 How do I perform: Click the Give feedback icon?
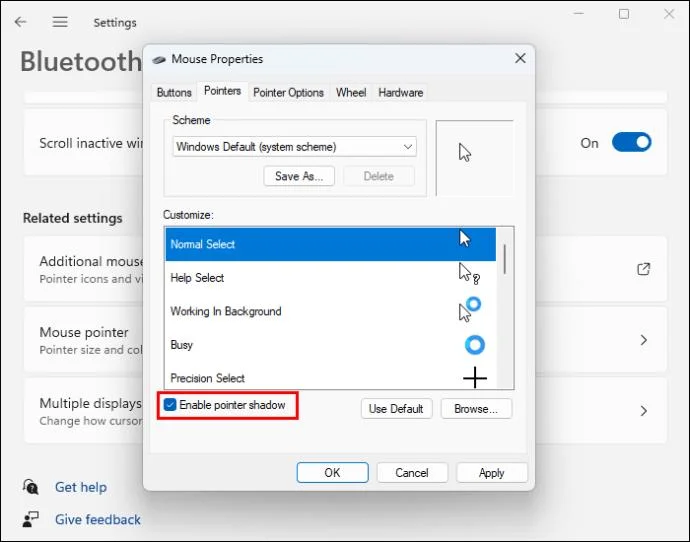click(x=30, y=519)
